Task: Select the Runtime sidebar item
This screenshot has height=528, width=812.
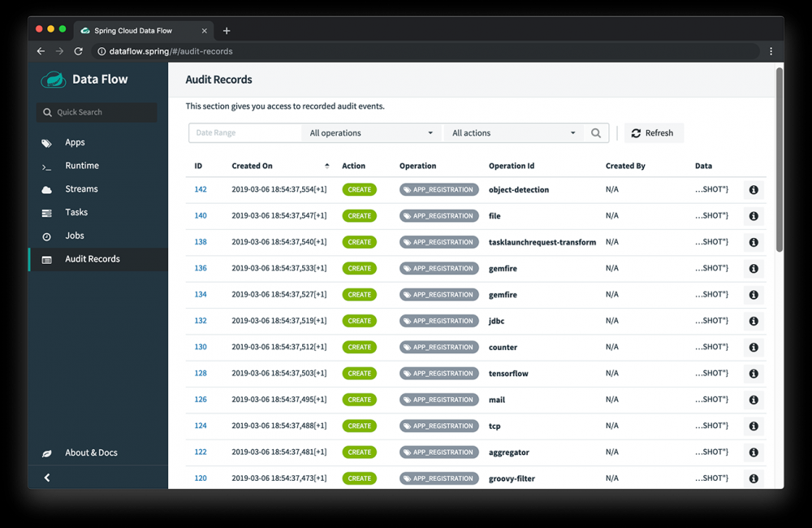Action: pos(81,166)
